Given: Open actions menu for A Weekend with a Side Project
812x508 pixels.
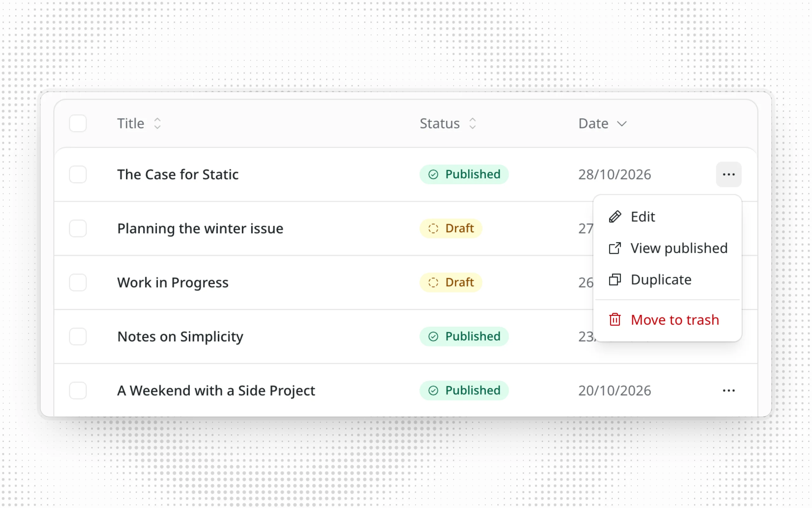Looking at the screenshot, I should coord(729,391).
